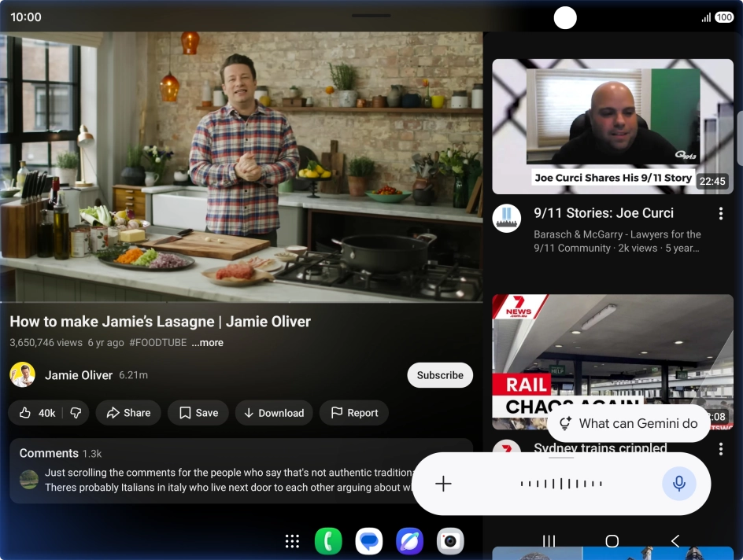Open the Samsung Internet browser icon
The height and width of the screenshot is (560, 743).
tap(409, 541)
